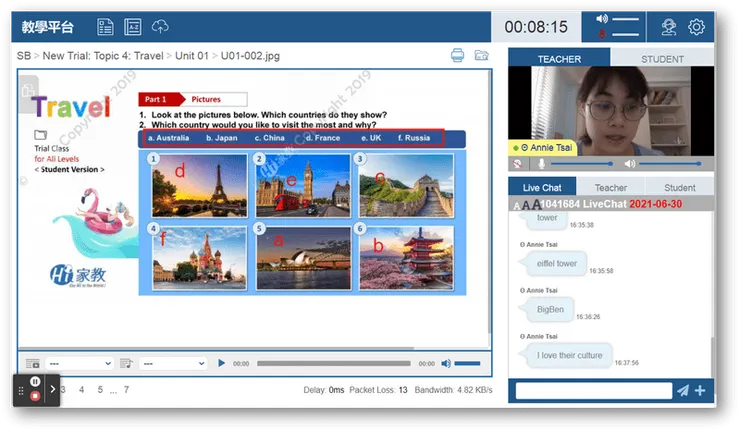Open the first dropdown in media bar
The width and height of the screenshot is (740, 431).
78,363
